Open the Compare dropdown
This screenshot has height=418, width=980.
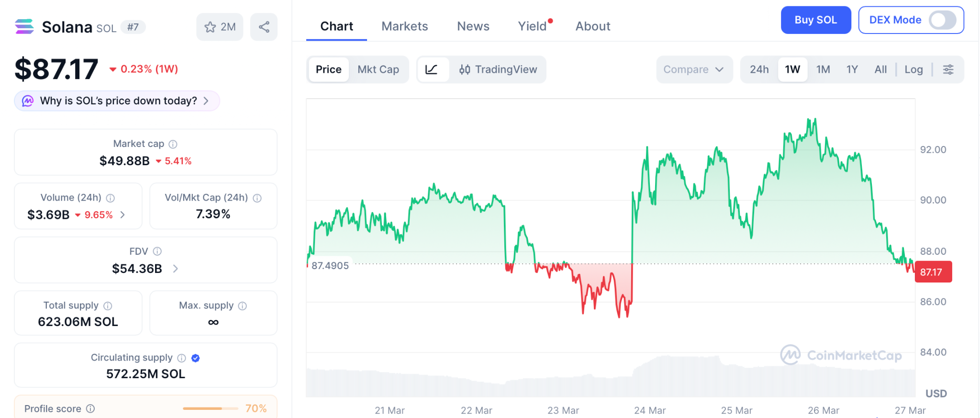tap(693, 69)
